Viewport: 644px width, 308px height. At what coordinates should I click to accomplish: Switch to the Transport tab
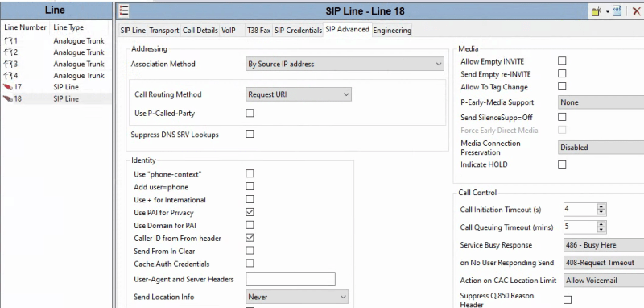(164, 31)
